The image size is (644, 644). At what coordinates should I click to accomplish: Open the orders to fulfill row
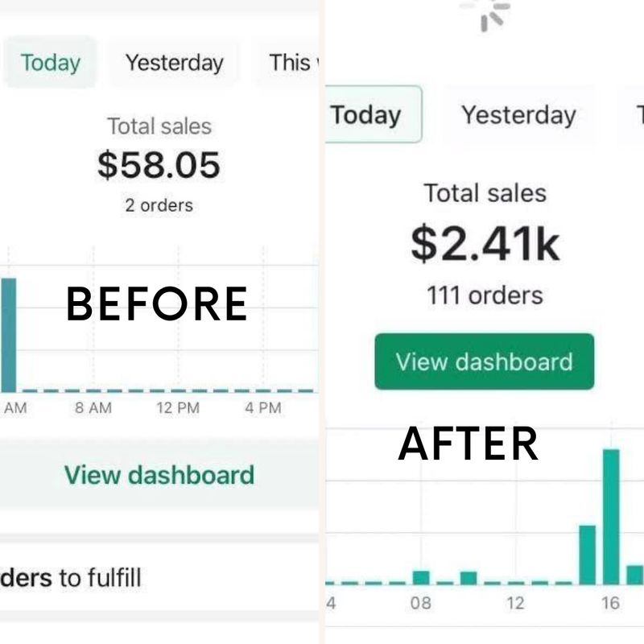[72, 577]
